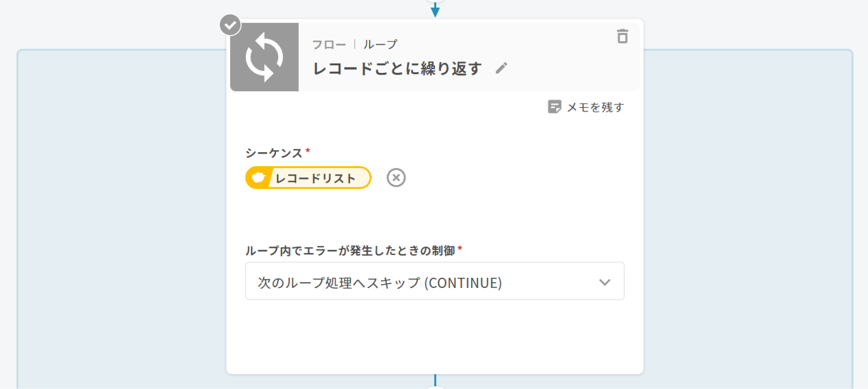
Task: Click the ループ内でエラーが発生したときの制御 label
Action: point(350,251)
